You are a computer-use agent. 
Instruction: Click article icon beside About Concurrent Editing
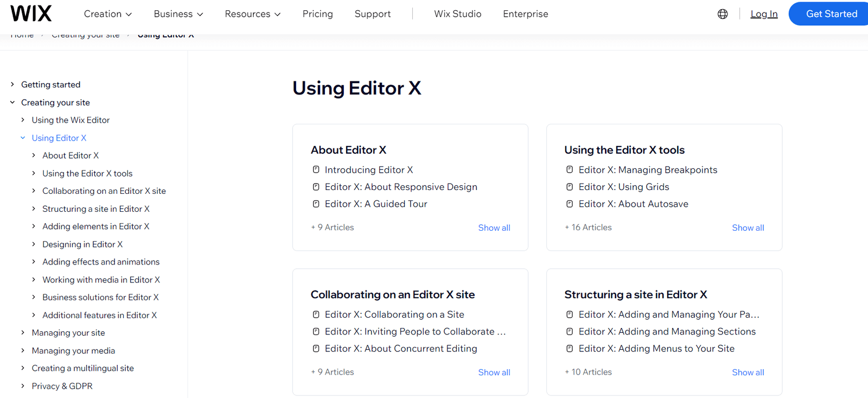316,349
